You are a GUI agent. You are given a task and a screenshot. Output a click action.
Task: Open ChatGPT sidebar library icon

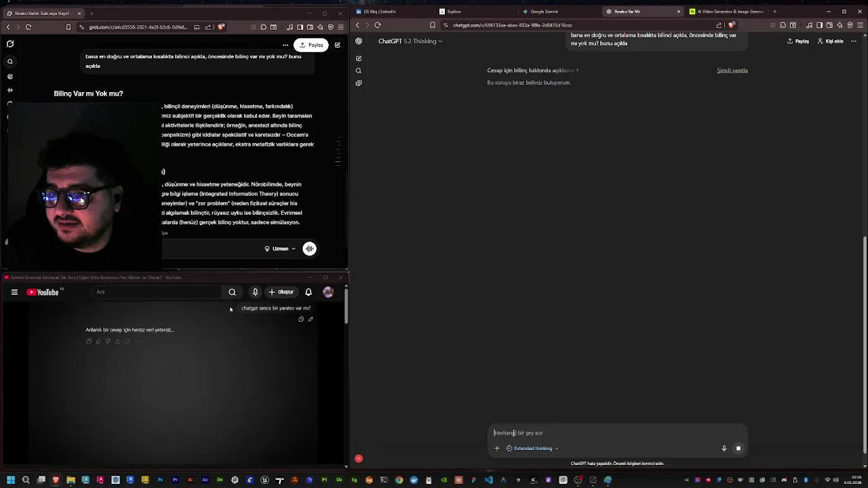tap(359, 83)
